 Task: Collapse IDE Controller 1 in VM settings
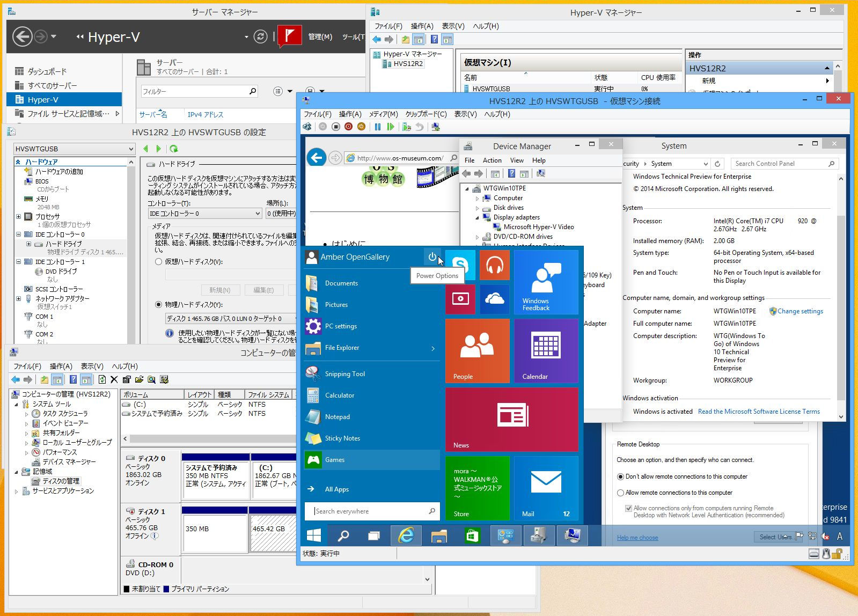point(19,262)
